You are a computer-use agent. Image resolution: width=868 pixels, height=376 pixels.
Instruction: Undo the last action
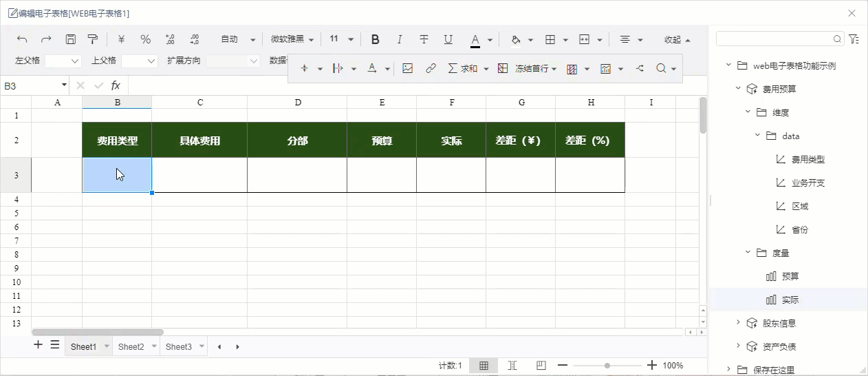coord(22,39)
